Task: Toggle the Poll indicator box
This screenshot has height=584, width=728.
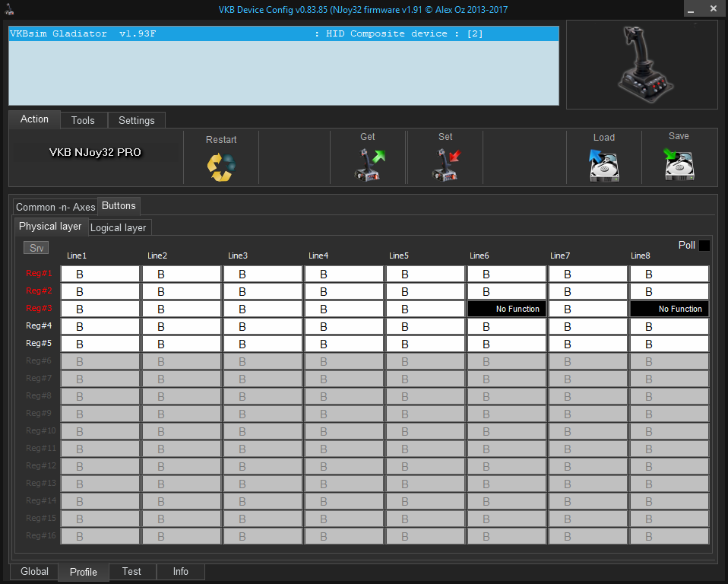Action: (704, 246)
